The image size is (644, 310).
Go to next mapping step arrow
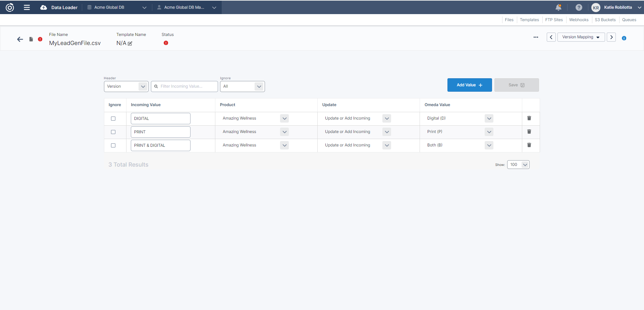611,37
